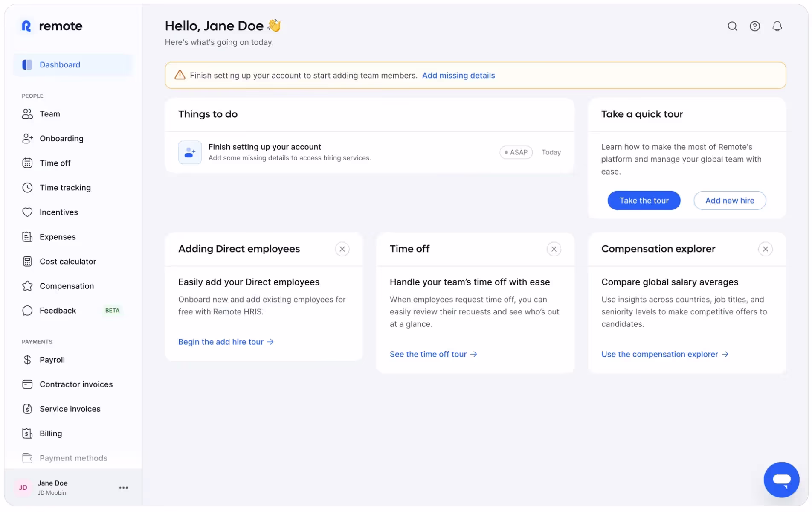Click the Incentives heart icon
This screenshot has height=512, width=812.
pos(27,212)
